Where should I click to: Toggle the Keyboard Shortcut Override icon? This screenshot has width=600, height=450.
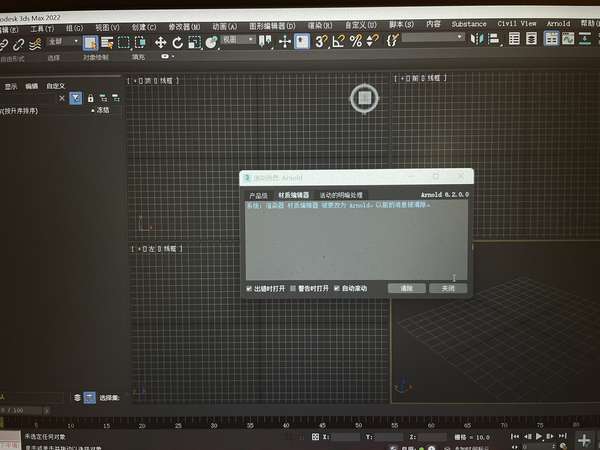(x=302, y=41)
